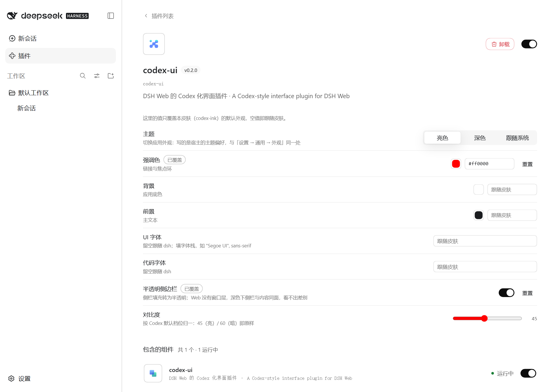Click the #ff0000 hex input field
This screenshot has height=392, width=558.
click(x=489, y=164)
